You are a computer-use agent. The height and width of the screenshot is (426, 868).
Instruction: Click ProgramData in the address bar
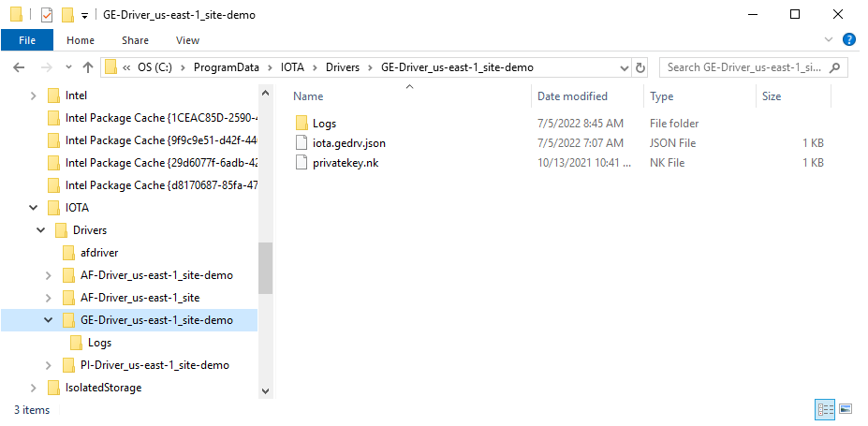coord(226,67)
